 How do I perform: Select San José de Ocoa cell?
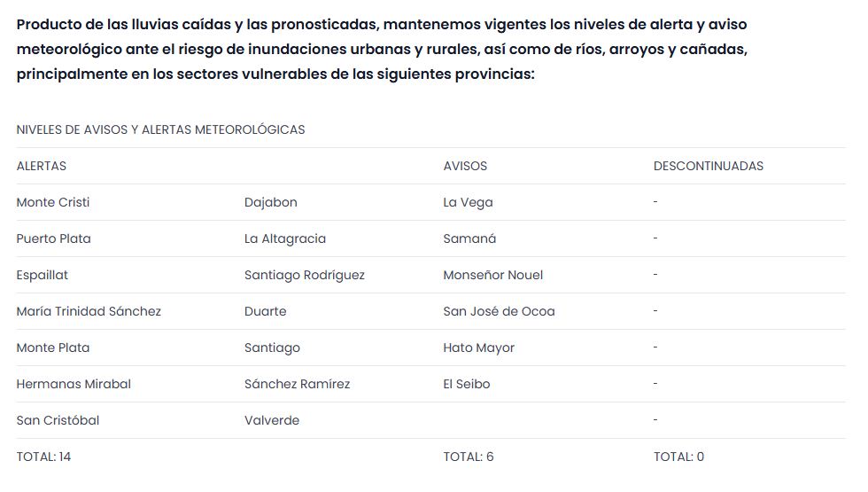pos(499,311)
